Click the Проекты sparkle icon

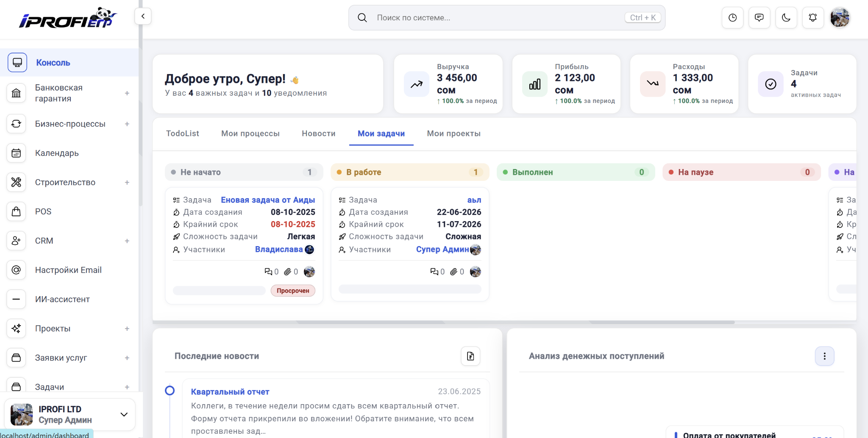[16, 328]
